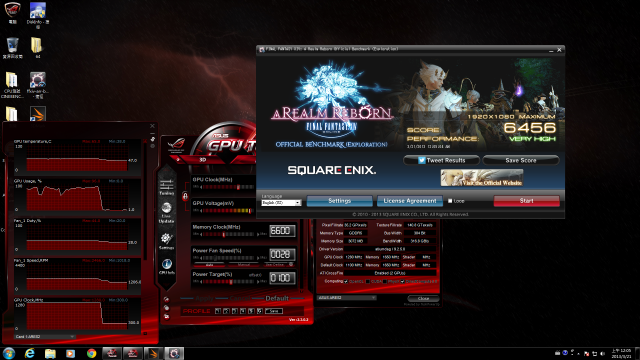Click Tweet Results in benchmark window
Viewport: 640px width, 360px height.
[x=441, y=160]
